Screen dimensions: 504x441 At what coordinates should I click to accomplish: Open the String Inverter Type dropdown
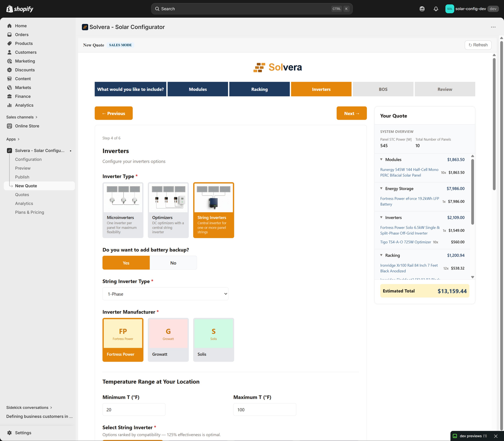point(165,294)
